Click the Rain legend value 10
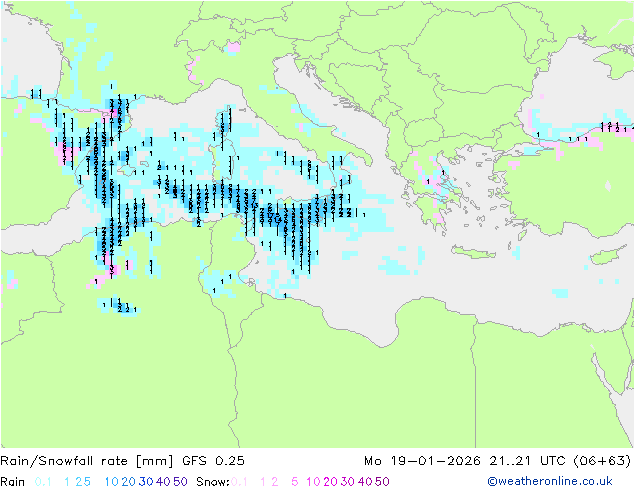Screen dimensions: 634x490 point(112,482)
